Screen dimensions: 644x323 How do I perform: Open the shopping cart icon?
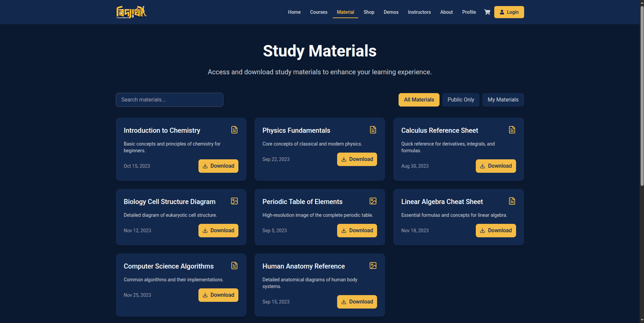487,12
